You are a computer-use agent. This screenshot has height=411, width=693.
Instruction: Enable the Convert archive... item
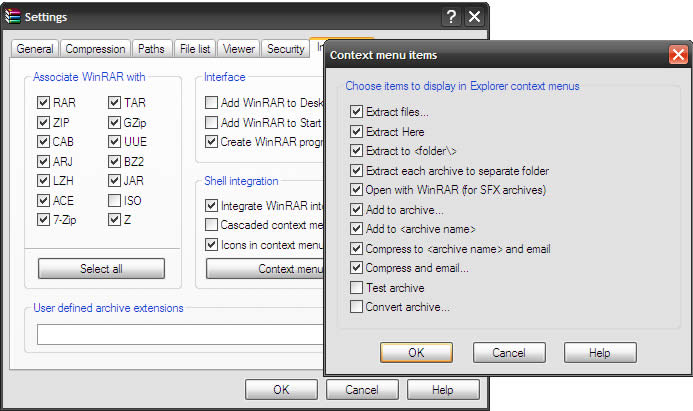[356, 306]
